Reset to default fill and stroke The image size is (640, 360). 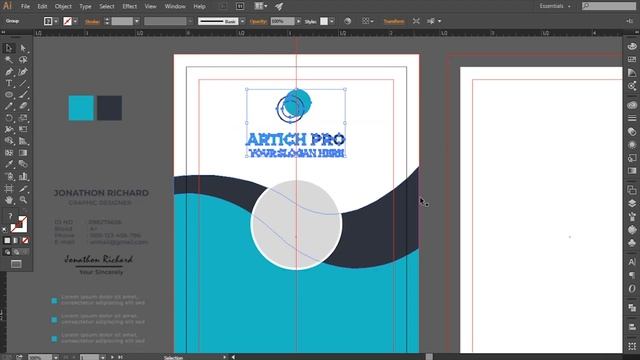5,230
